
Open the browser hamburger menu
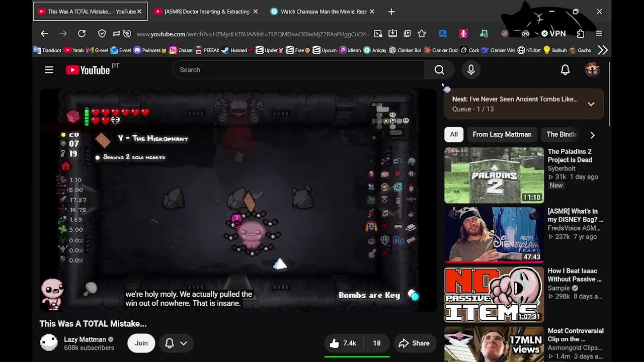point(599,34)
